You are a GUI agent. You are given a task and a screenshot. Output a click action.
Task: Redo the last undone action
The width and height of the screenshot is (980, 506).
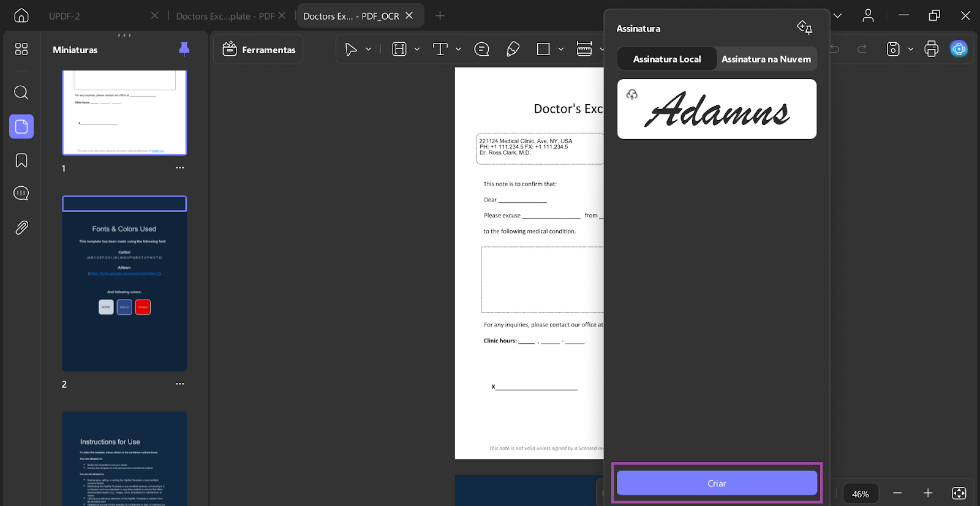pos(862,49)
